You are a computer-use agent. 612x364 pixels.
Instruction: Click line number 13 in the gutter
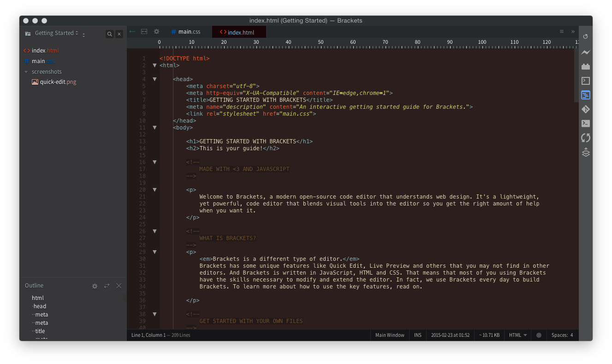tap(142, 141)
